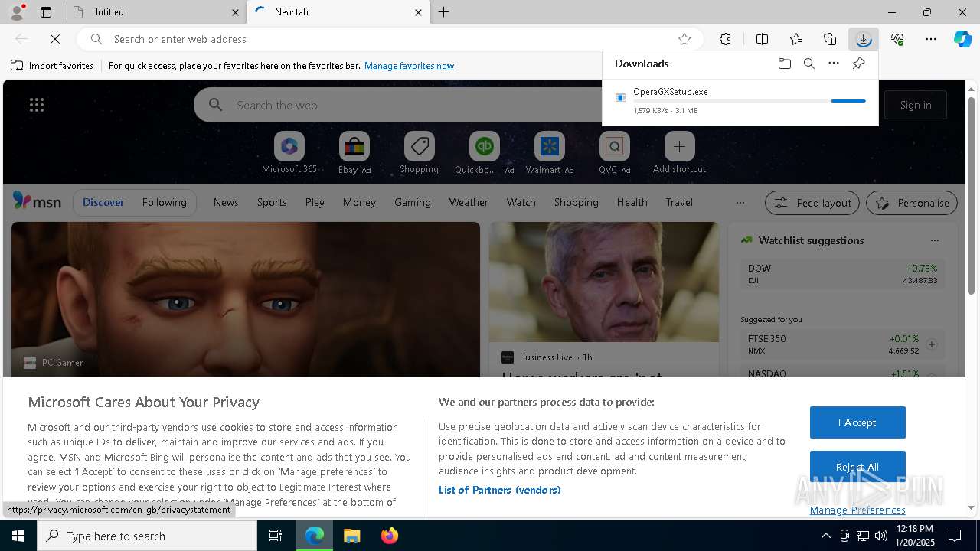Open Ebay shortcut tile
Viewport: 980px width, 551px height.
(354, 153)
